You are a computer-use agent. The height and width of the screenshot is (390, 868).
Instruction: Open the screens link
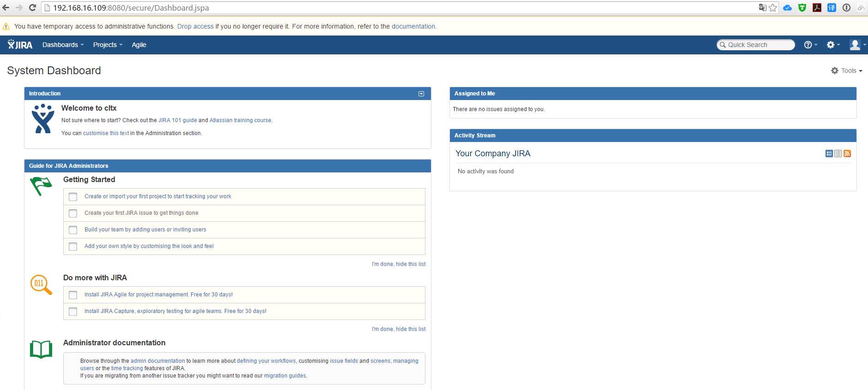pyautogui.click(x=380, y=361)
